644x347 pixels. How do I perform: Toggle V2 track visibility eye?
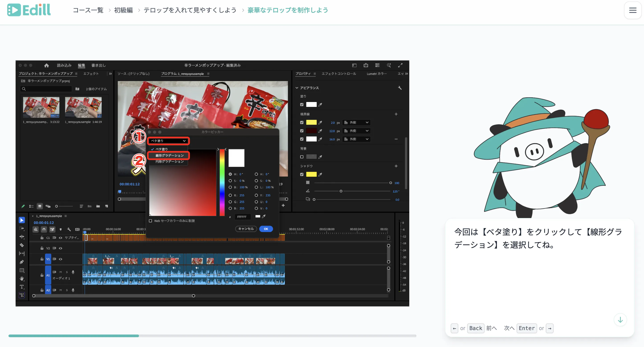point(61,248)
